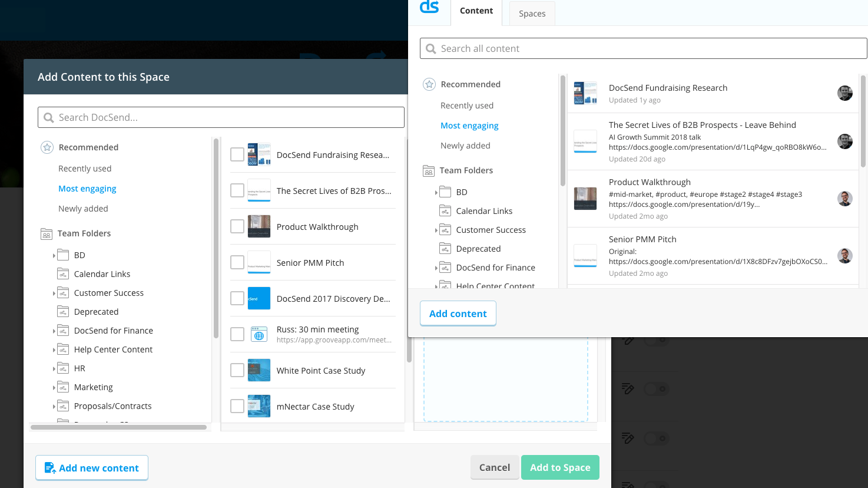
Task: Check The Secret Lives of B2B Pros checkbox
Action: pyautogui.click(x=237, y=190)
